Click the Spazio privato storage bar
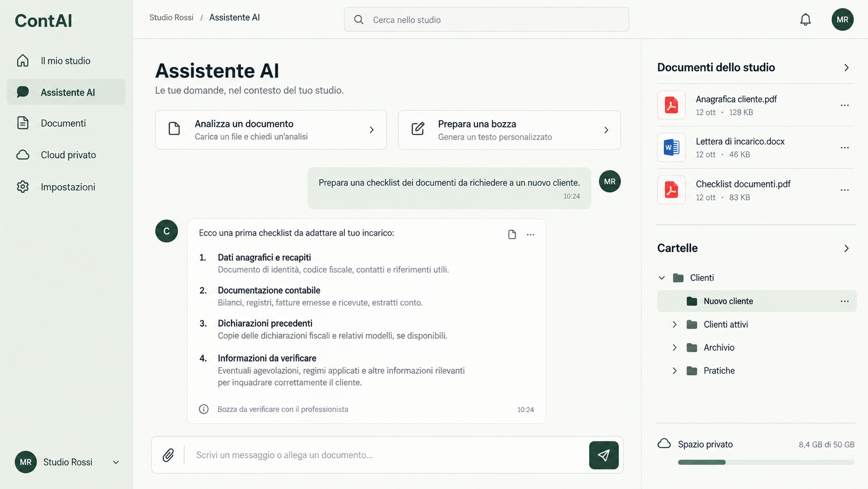Screen dimensions: 868x489 [766, 462]
